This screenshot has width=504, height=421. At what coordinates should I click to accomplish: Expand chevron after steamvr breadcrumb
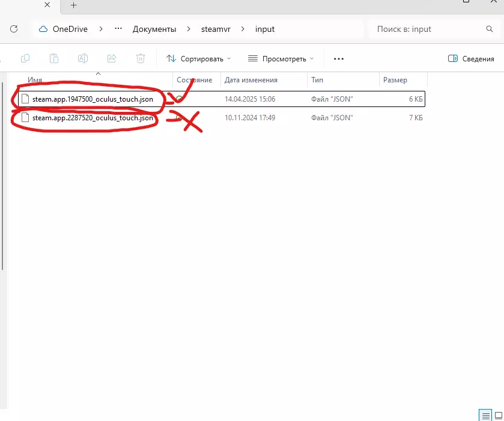tap(243, 29)
